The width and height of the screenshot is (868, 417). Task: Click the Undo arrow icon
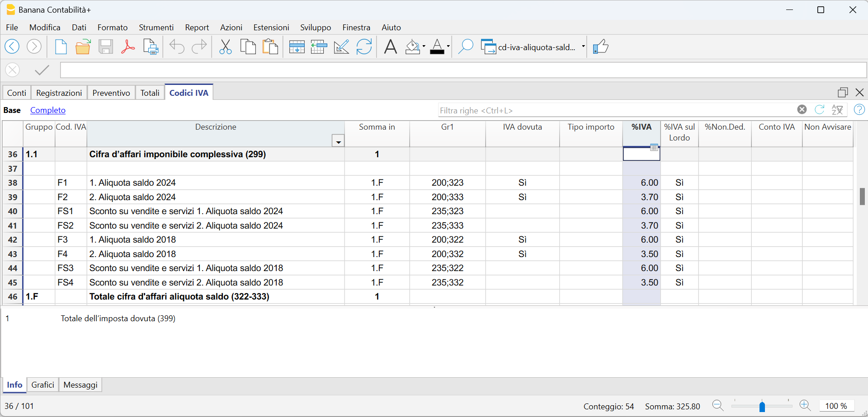[177, 47]
